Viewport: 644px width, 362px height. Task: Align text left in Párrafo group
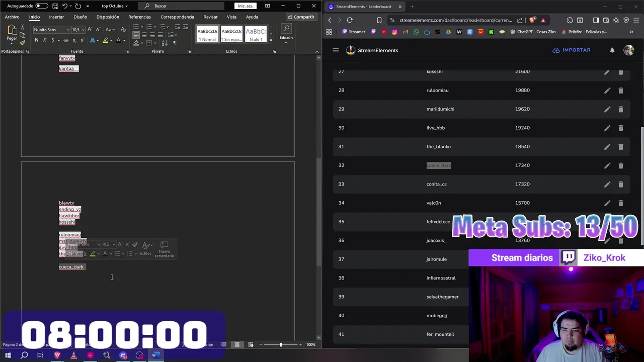point(136,35)
